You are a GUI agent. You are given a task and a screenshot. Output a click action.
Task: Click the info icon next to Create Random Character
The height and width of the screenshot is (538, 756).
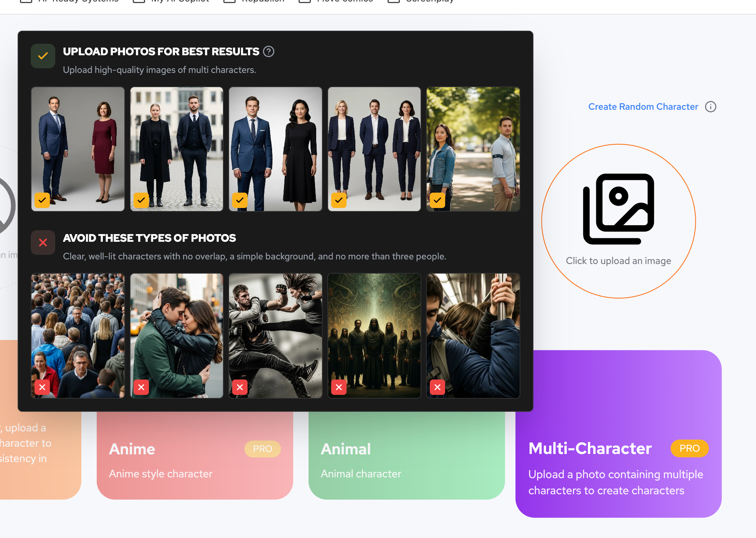(x=711, y=107)
